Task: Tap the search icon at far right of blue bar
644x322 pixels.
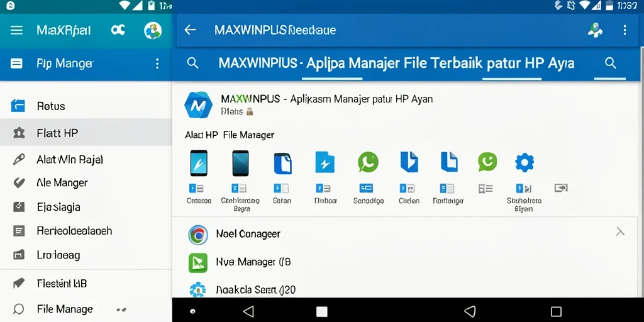Action: [x=611, y=63]
